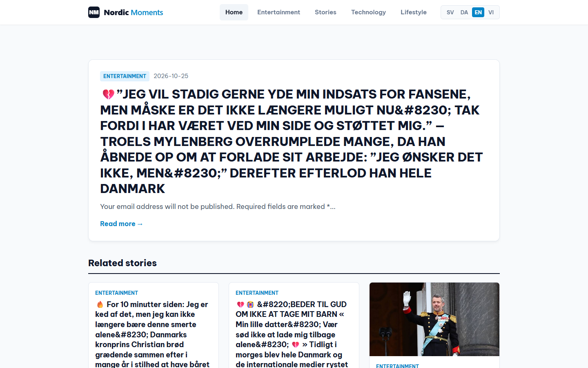Click the NM logo icon
588x368 pixels.
point(94,12)
